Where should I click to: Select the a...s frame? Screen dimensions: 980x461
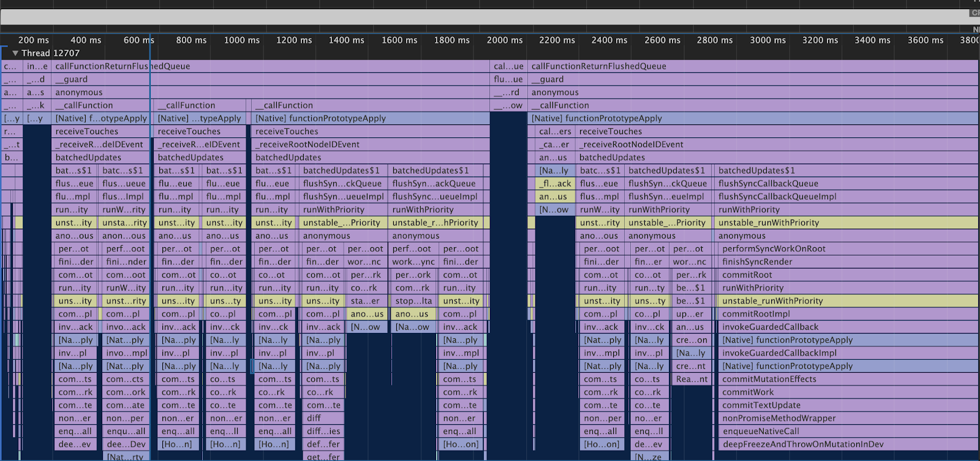(x=37, y=93)
